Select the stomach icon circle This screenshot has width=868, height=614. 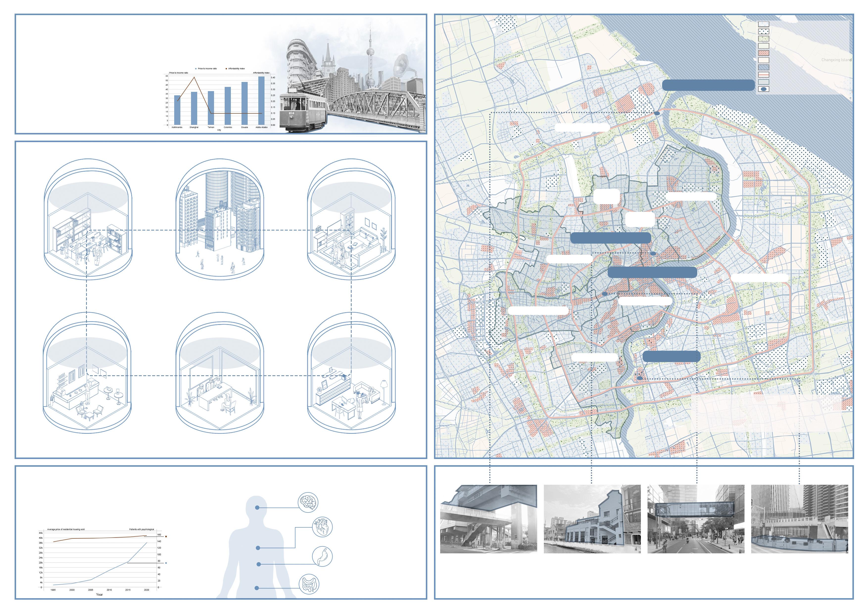(x=322, y=556)
